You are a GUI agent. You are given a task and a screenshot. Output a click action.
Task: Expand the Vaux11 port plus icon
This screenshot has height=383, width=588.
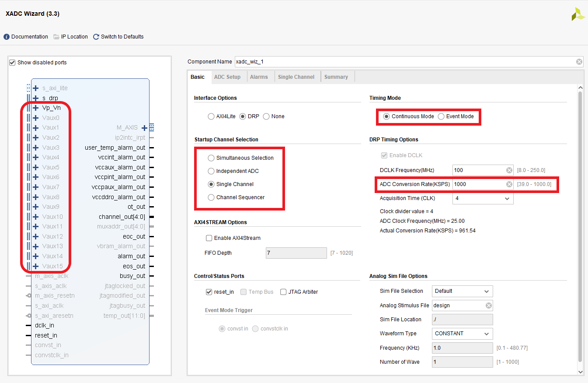point(36,226)
